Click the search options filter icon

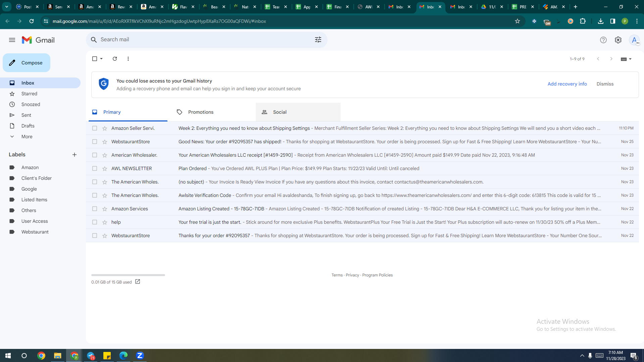coord(318,40)
